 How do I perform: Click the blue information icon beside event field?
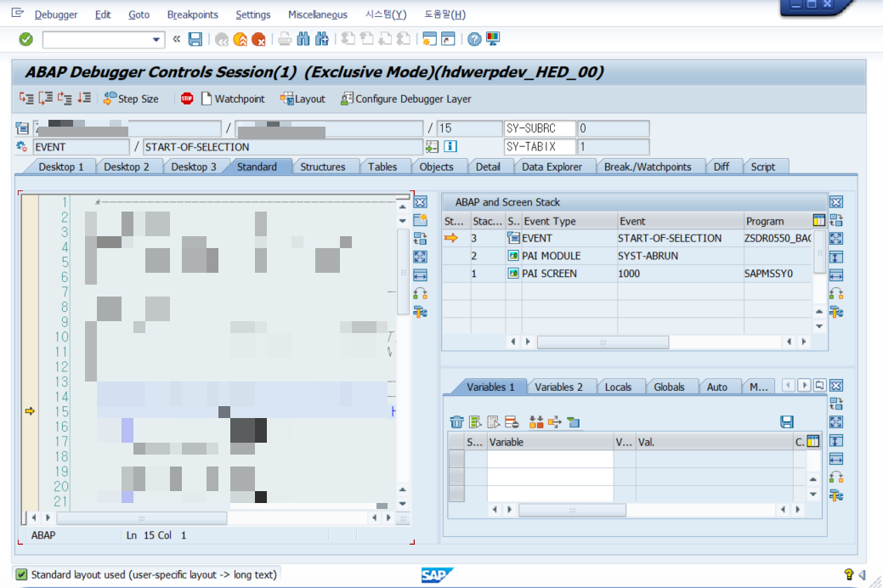point(450,146)
